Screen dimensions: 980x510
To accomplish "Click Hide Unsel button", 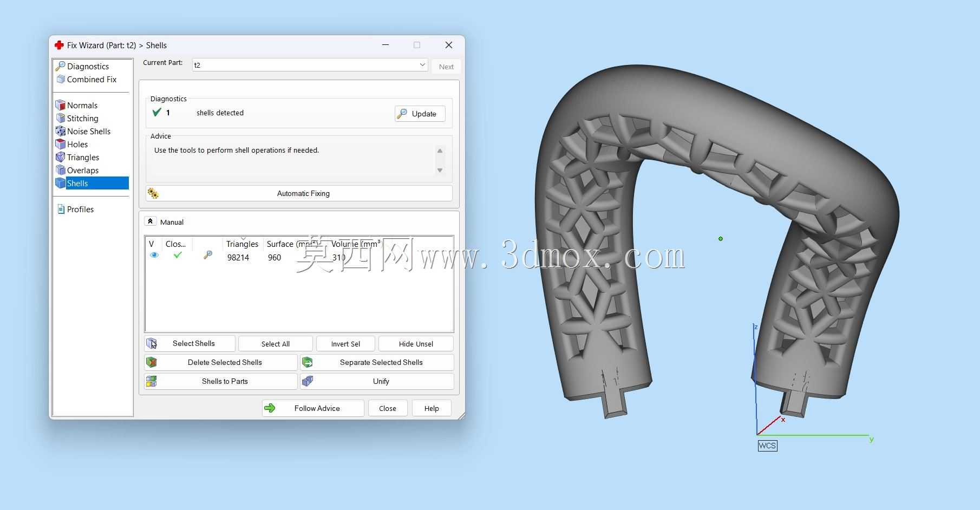I will 416,344.
